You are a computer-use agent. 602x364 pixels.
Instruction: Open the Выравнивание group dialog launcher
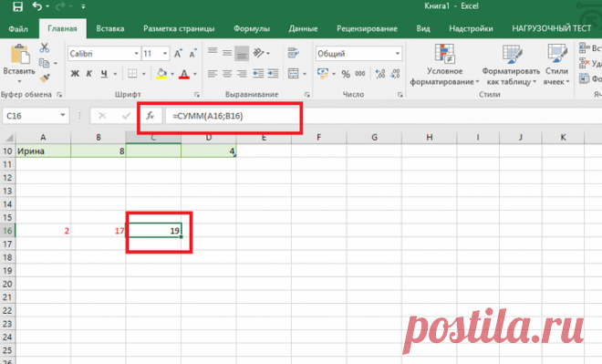pyautogui.click(x=307, y=95)
